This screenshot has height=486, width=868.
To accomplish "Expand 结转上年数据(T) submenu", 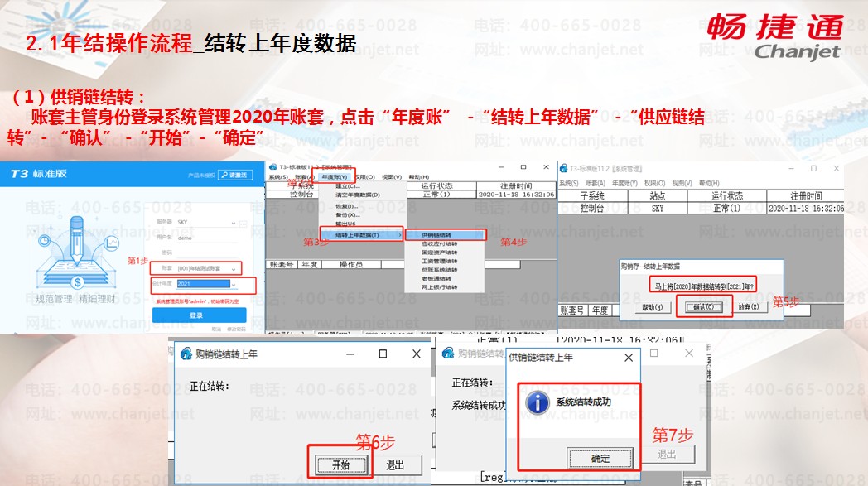I will 361,235.
